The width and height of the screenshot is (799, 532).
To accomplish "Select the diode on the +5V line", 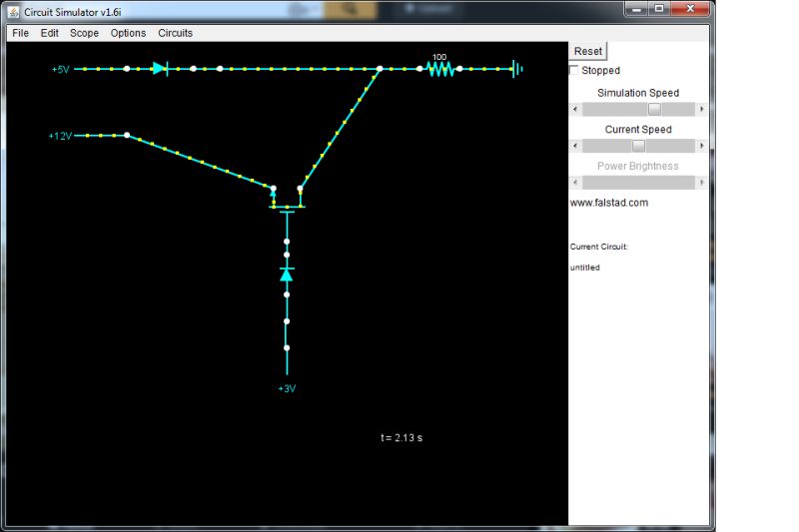I will (x=160, y=68).
